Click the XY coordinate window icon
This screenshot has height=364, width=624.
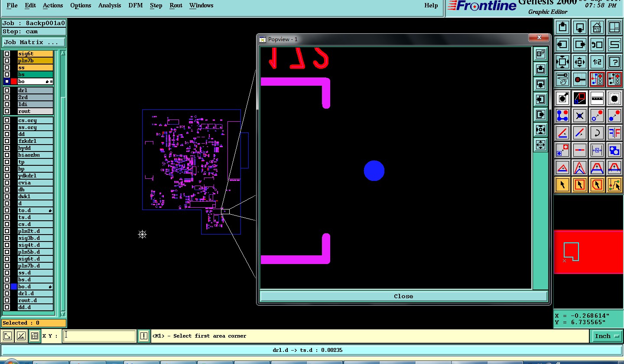click(614, 27)
